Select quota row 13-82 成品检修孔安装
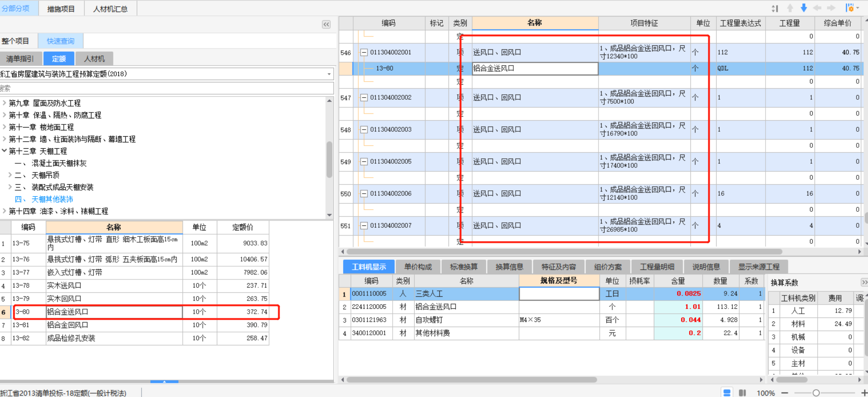The height and width of the screenshot is (397, 868). (135, 338)
